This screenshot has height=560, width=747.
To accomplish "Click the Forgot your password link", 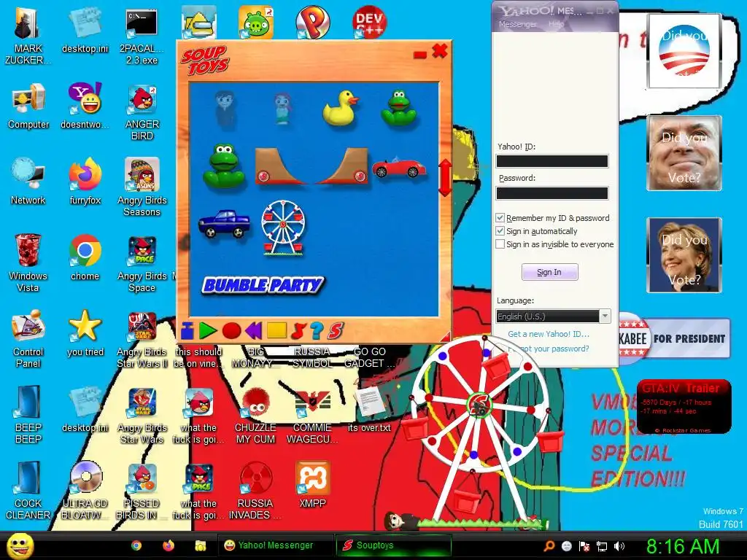I will point(549,349).
